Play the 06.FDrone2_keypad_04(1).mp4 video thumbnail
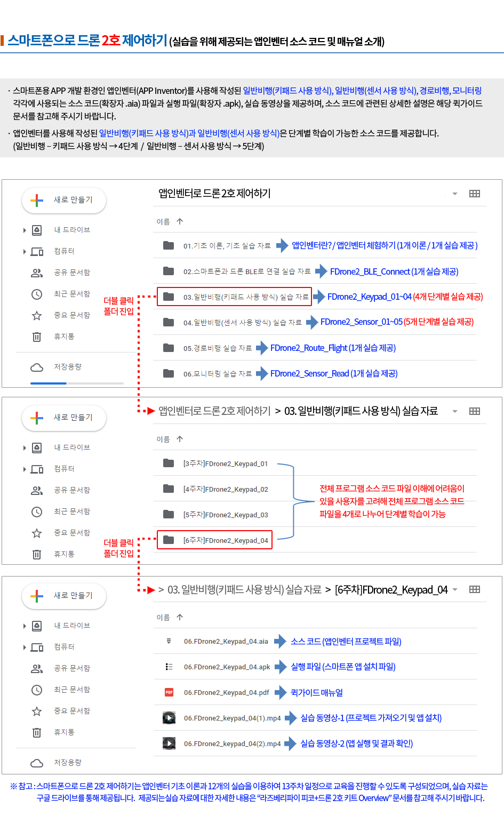Viewport: 504px width, 824px height. point(169,717)
